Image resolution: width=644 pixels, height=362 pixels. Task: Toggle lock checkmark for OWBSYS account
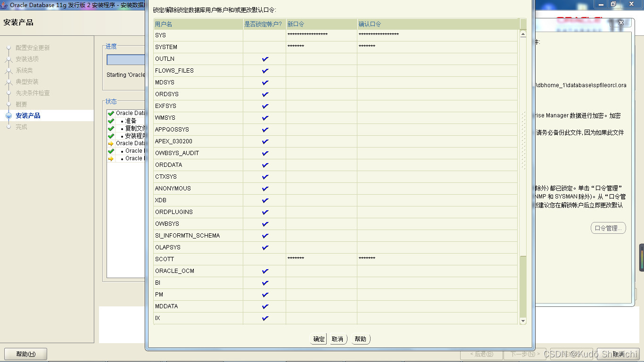(x=265, y=224)
